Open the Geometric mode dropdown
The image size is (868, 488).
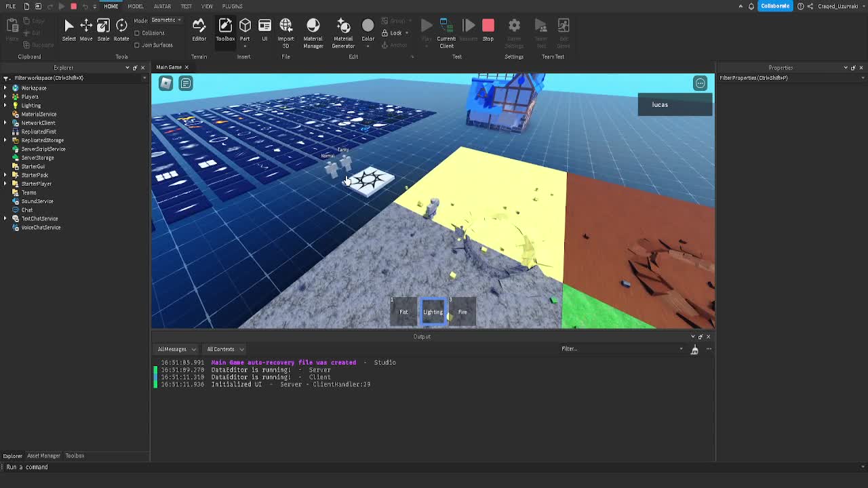click(165, 20)
